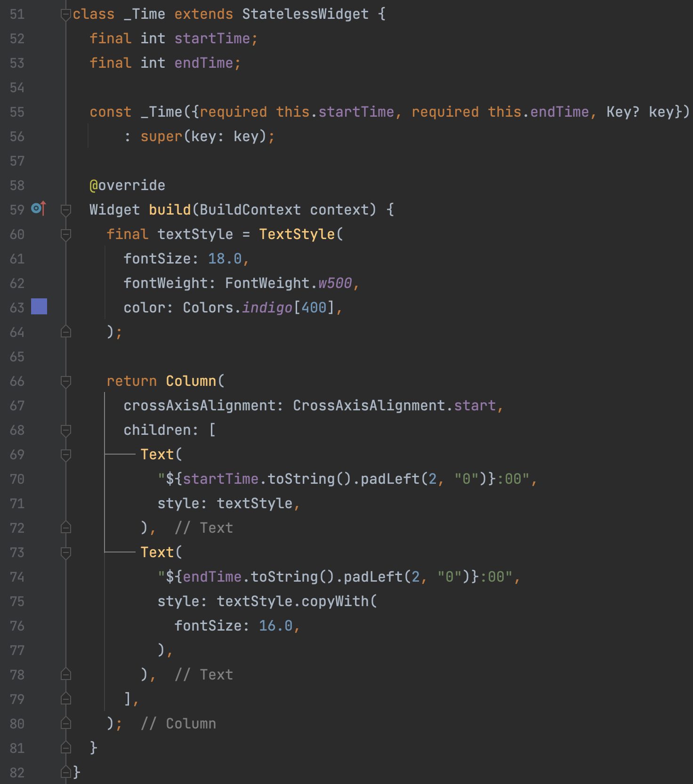Click the Column constructor on line 66
The image size is (693, 784).
pyautogui.click(x=191, y=381)
